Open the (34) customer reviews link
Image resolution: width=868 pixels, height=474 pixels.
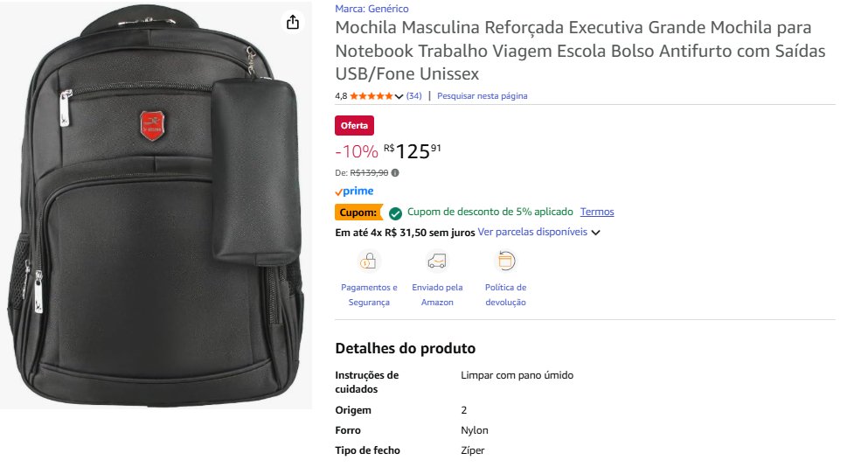414,96
